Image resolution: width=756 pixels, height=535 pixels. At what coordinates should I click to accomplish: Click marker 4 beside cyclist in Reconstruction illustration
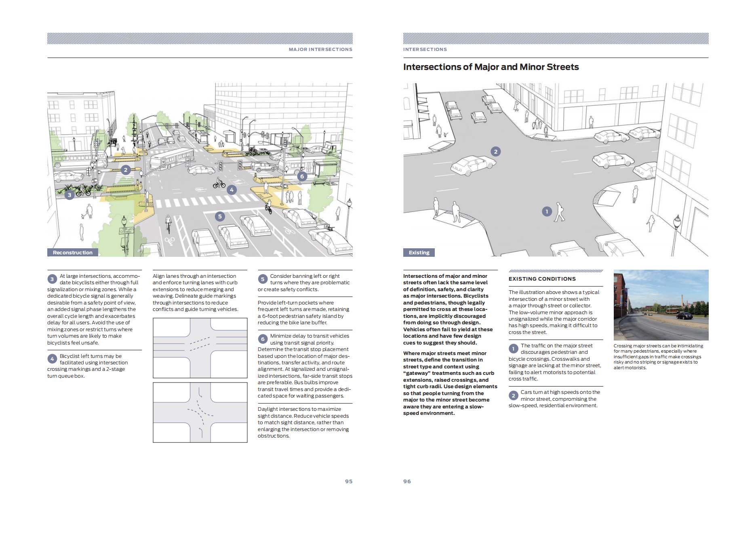point(232,190)
